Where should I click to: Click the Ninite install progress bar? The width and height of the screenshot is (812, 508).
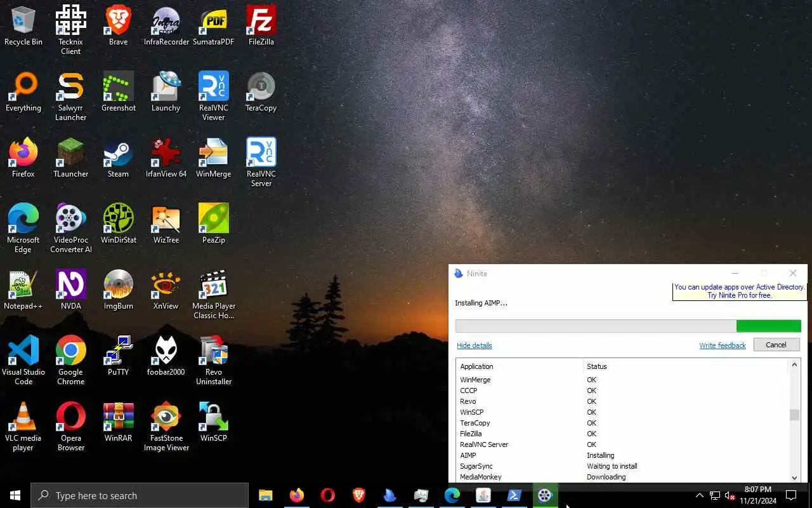pos(628,326)
